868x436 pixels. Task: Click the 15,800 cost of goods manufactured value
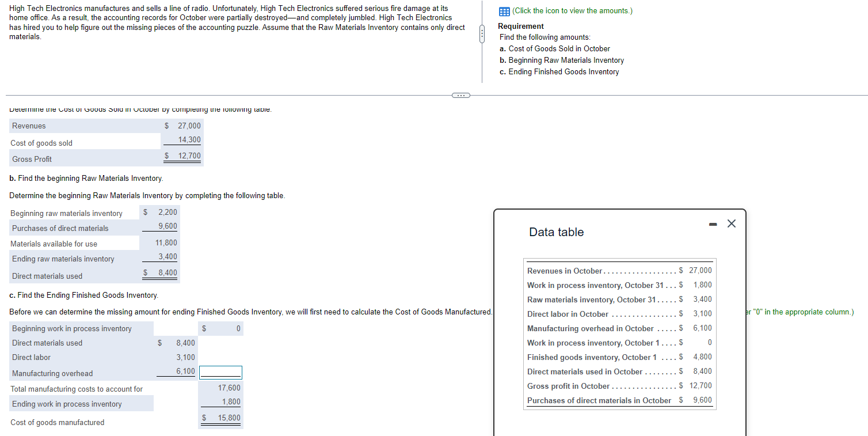(x=229, y=418)
